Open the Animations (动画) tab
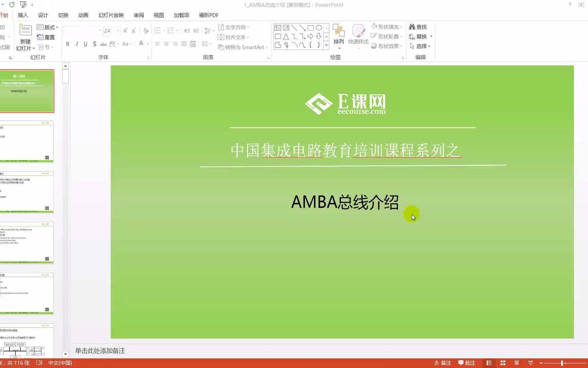The width and height of the screenshot is (588, 368). [x=83, y=15]
